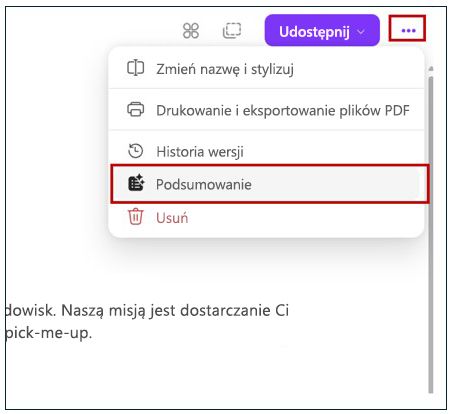Click the rename and style icon
The width and height of the screenshot is (452, 414).
136,68
